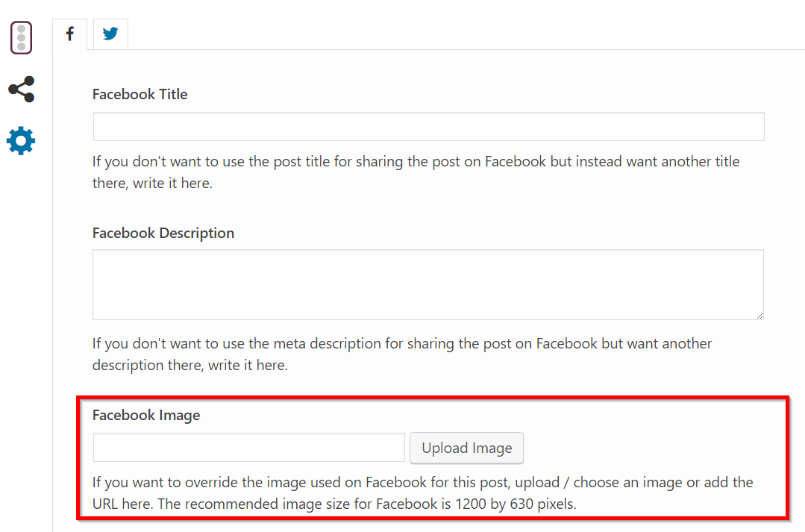Click the meta description help text
Screen dimensions: 805x532
tap(402, 344)
